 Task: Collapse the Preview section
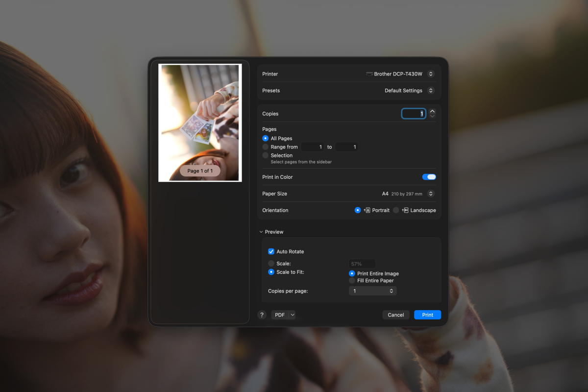click(x=261, y=232)
